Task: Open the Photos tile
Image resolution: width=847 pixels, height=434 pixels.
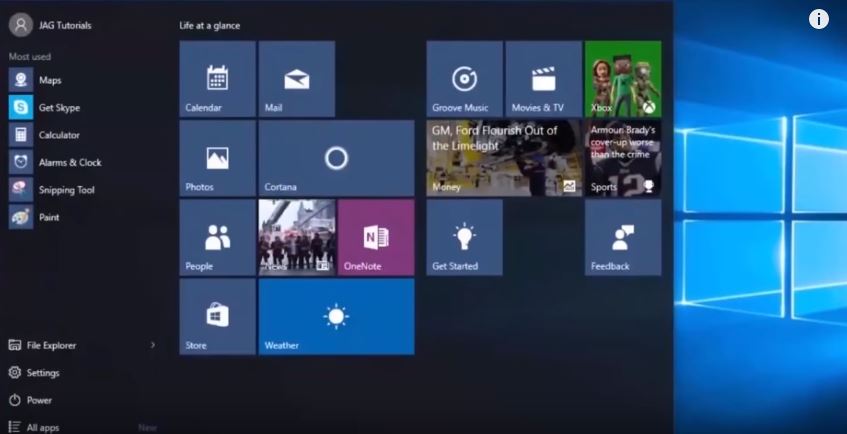Action: click(x=217, y=158)
